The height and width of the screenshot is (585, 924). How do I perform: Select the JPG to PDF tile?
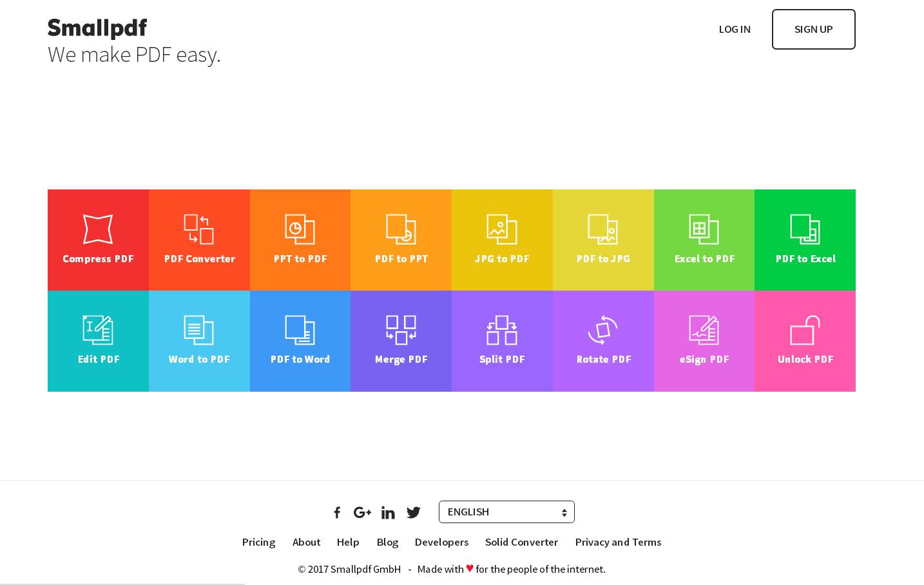[x=502, y=240]
